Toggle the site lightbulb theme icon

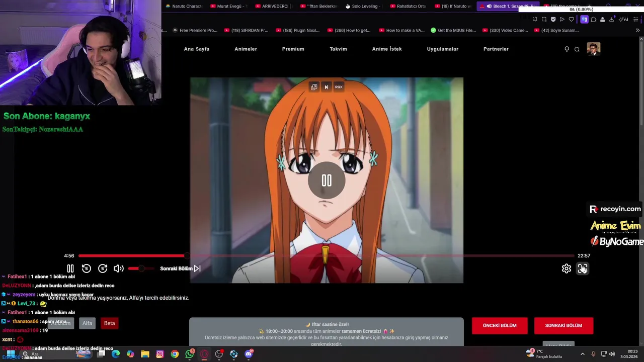coord(567,49)
